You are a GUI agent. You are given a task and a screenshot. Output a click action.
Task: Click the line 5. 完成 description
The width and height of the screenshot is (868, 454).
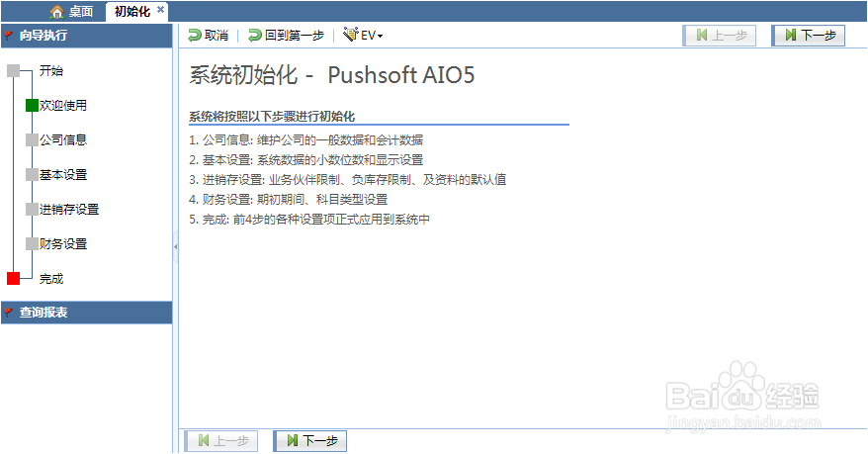point(309,220)
